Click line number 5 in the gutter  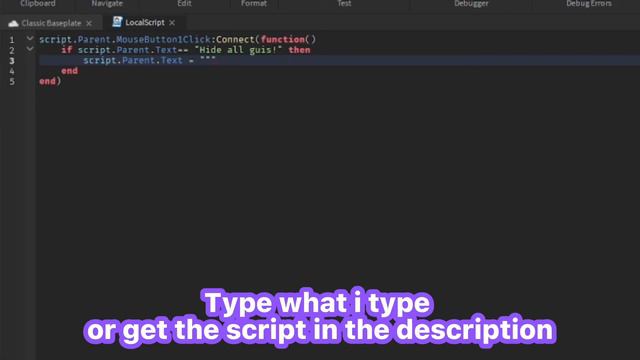click(x=12, y=82)
